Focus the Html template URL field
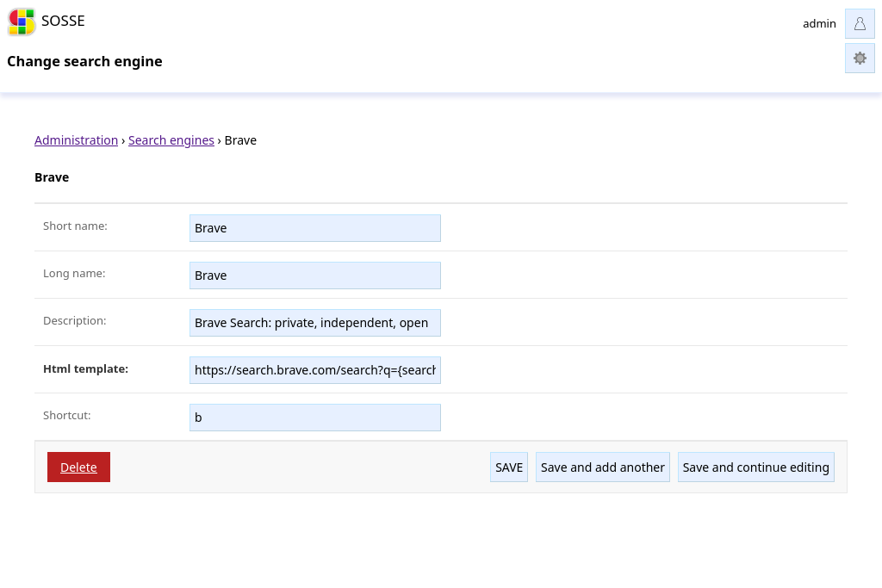This screenshot has width=882, height=588. [x=315, y=370]
